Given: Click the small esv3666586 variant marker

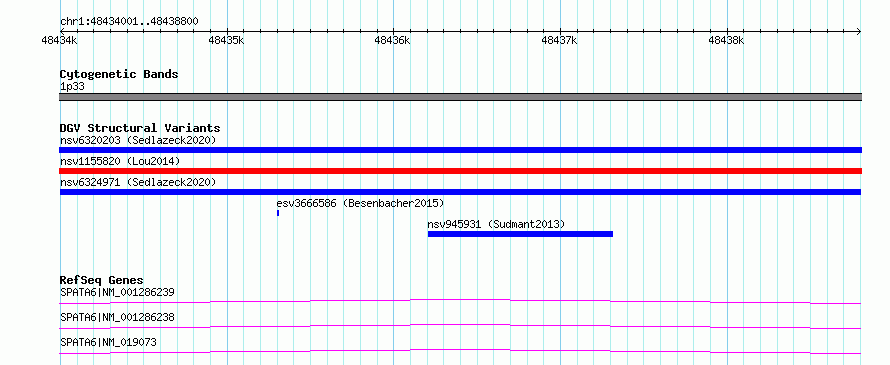Looking at the screenshot, I should coord(278,213).
